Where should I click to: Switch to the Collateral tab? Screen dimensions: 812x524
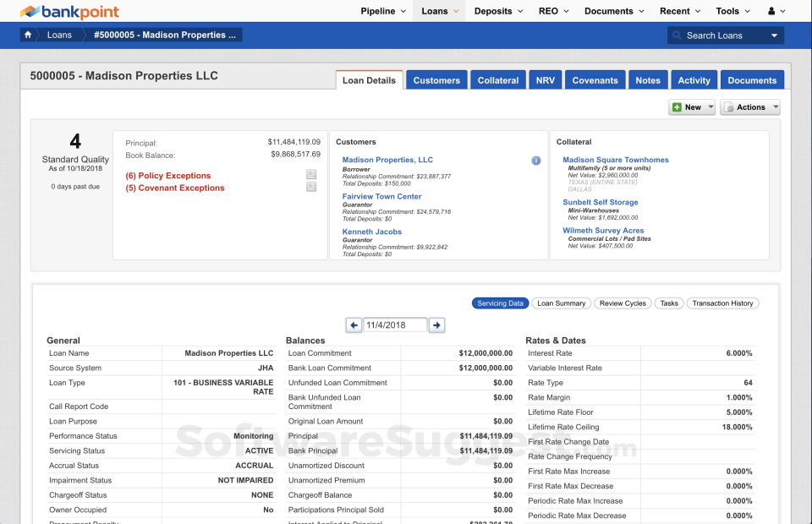coord(497,80)
